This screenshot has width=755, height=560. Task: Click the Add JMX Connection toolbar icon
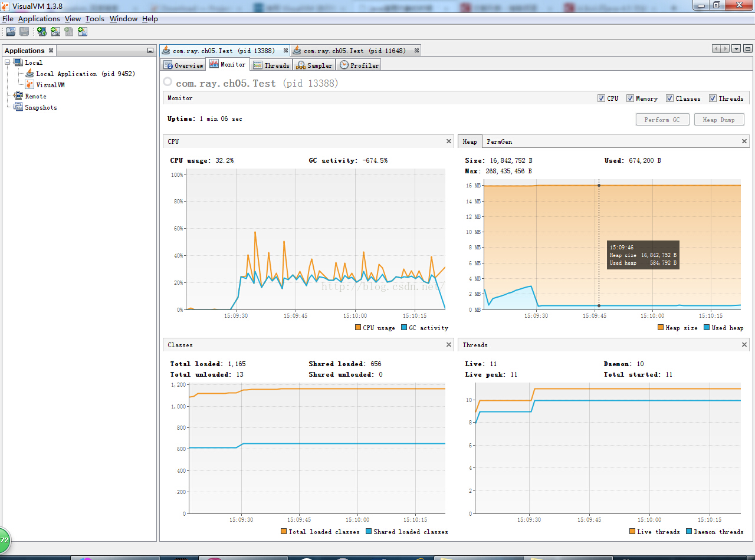tap(55, 32)
